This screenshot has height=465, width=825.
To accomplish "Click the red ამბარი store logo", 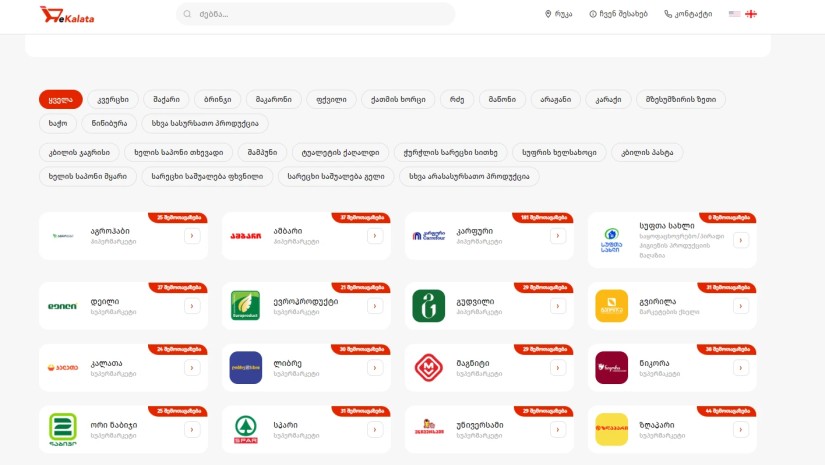I will [245, 236].
